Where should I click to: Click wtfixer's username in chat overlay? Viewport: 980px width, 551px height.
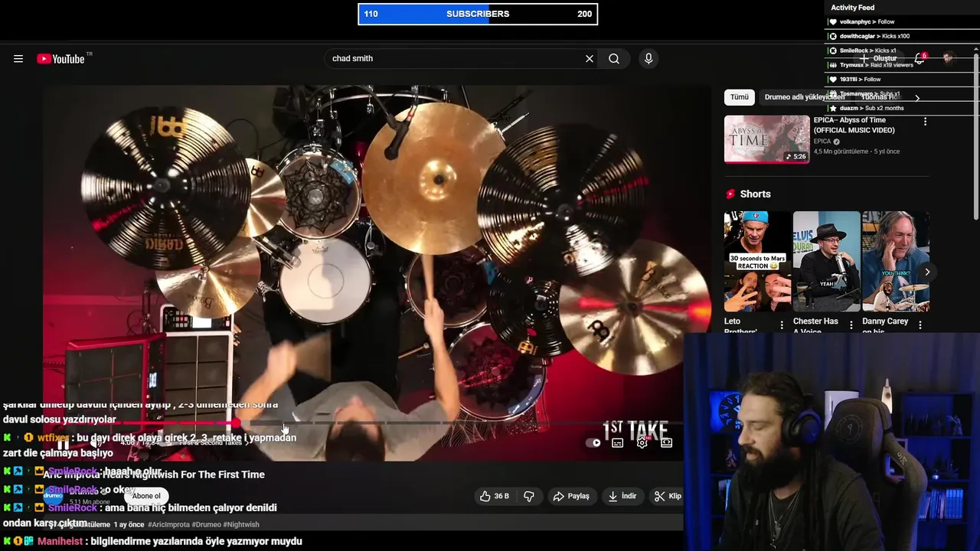(53, 438)
